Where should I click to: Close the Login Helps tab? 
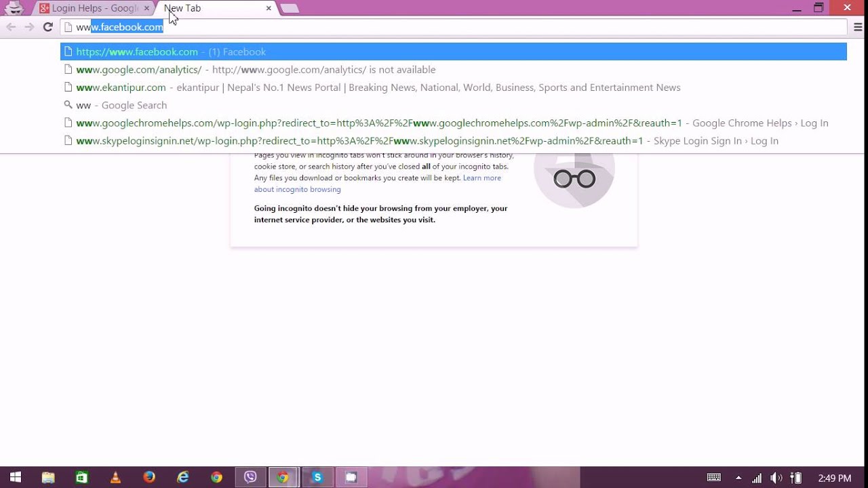click(x=146, y=8)
